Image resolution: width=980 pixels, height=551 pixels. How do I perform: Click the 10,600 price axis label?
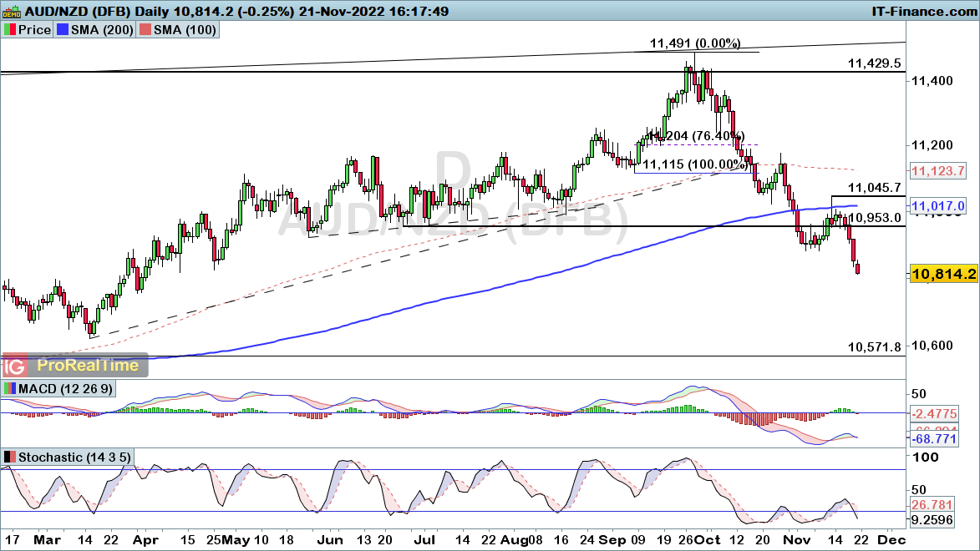click(x=932, y=346)
